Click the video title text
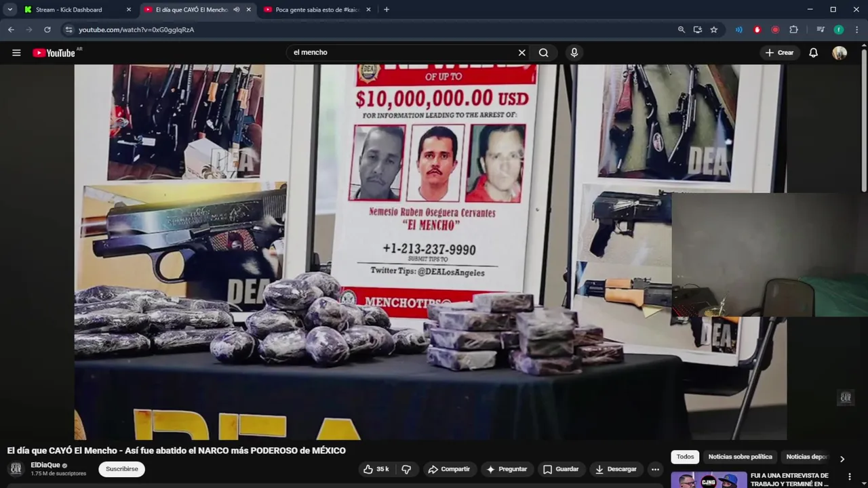The height and width of the screenshot is (488, 868). (x=176, y=451)
